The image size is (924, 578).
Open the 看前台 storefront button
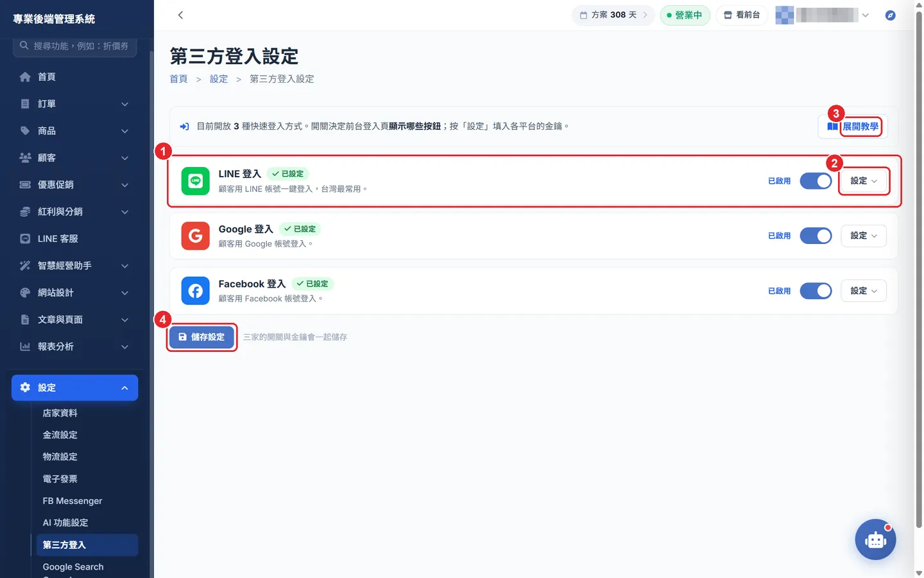click(x=742, y=15)
